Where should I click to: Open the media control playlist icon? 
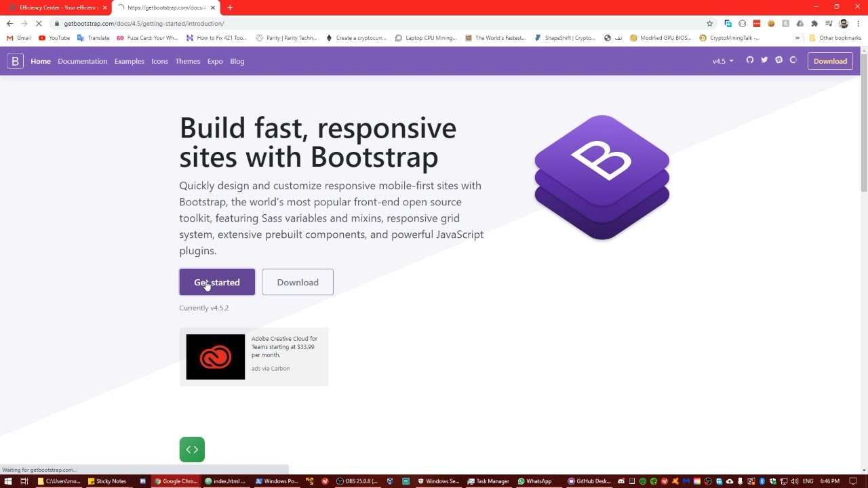point(829,23)
